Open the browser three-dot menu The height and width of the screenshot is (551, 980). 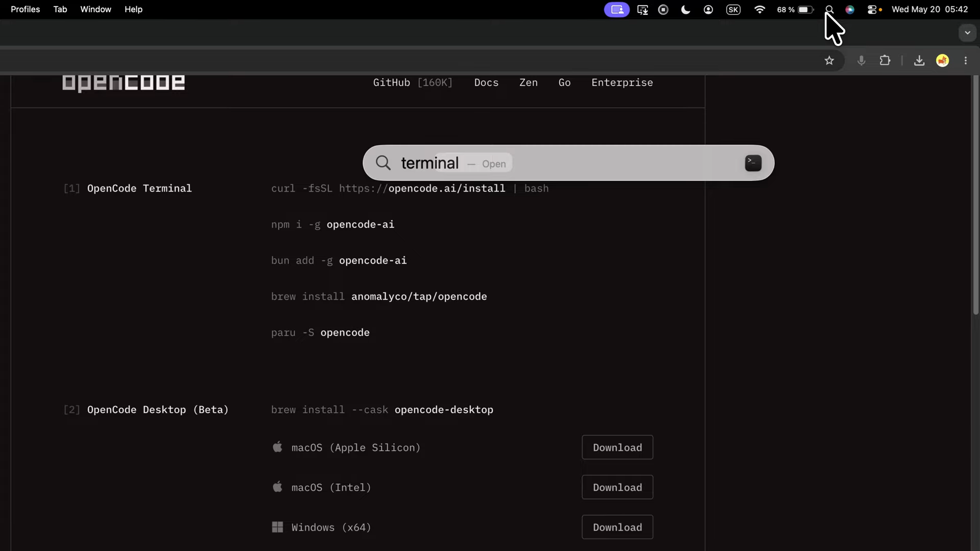[965, 61]
